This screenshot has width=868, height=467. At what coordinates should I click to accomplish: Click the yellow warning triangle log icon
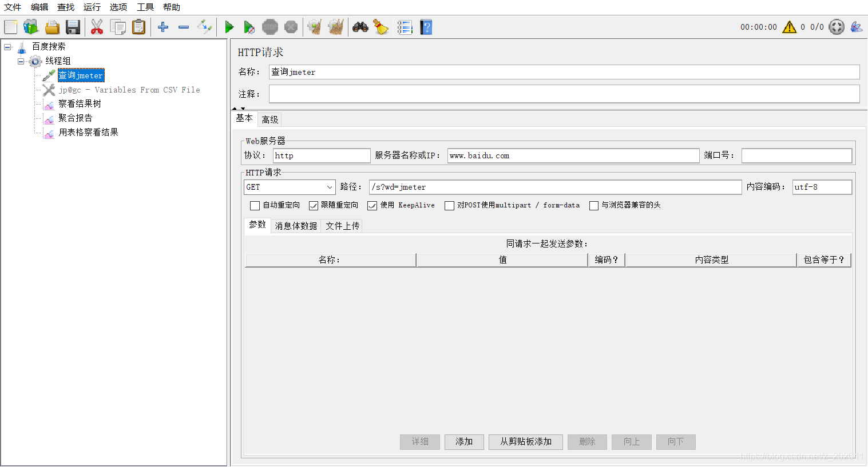click(x=790, y=27)
